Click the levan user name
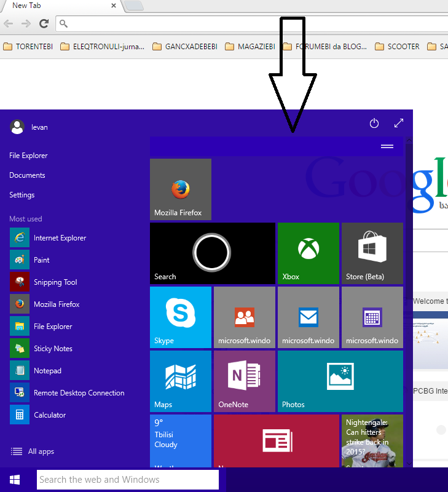Image resolution: width=448 pixels, height=492 pixels. coord(39,127)
